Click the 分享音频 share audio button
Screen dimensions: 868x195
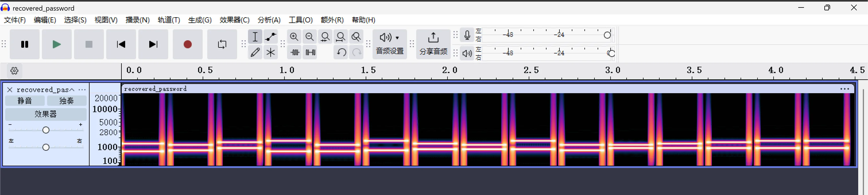point(433,44)
